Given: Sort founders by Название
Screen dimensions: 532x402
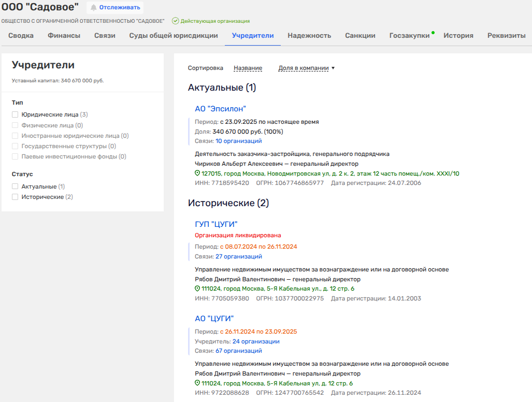Looking at the screenshot, I should point(248,68).
